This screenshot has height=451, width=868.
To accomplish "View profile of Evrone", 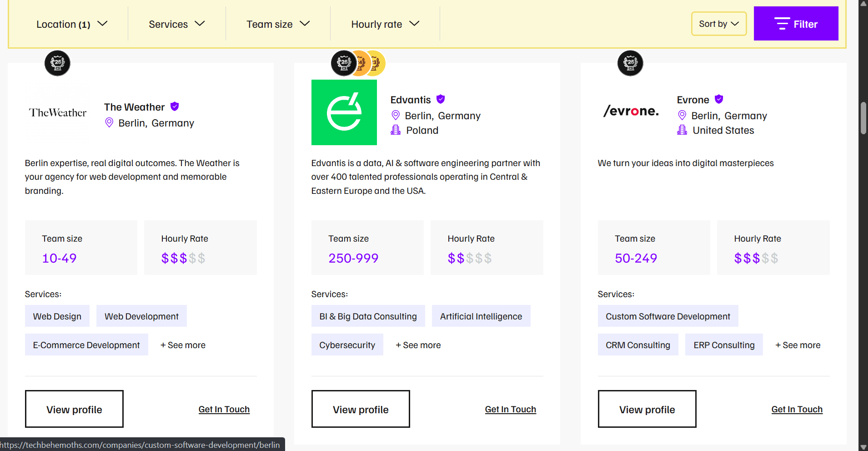I will tap(647, 409).
